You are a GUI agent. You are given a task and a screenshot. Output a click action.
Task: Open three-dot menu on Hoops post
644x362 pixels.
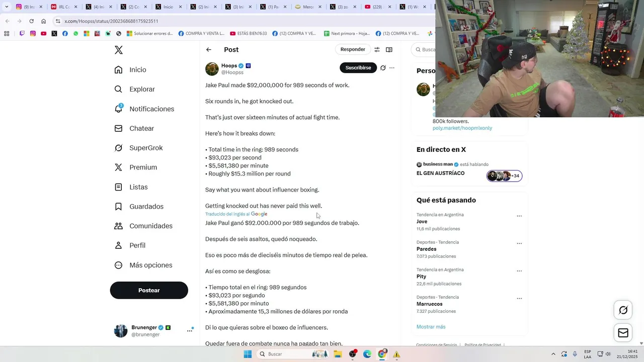[392, 68]
